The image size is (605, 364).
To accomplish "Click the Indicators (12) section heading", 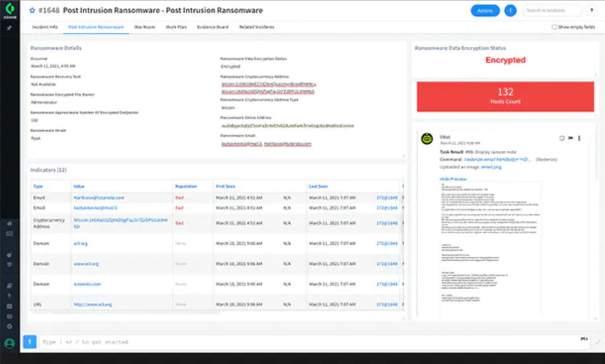I will click(49, 170).
